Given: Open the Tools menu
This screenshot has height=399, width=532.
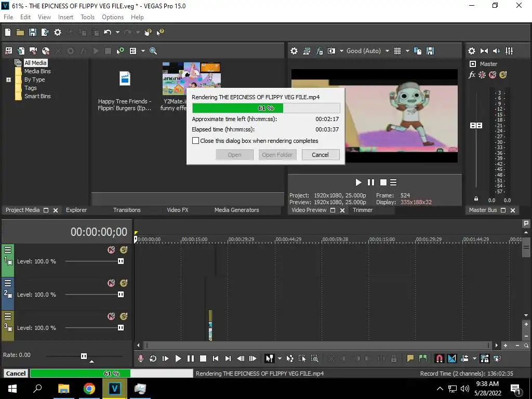Looking at the screenshot, I should (87, 17).
